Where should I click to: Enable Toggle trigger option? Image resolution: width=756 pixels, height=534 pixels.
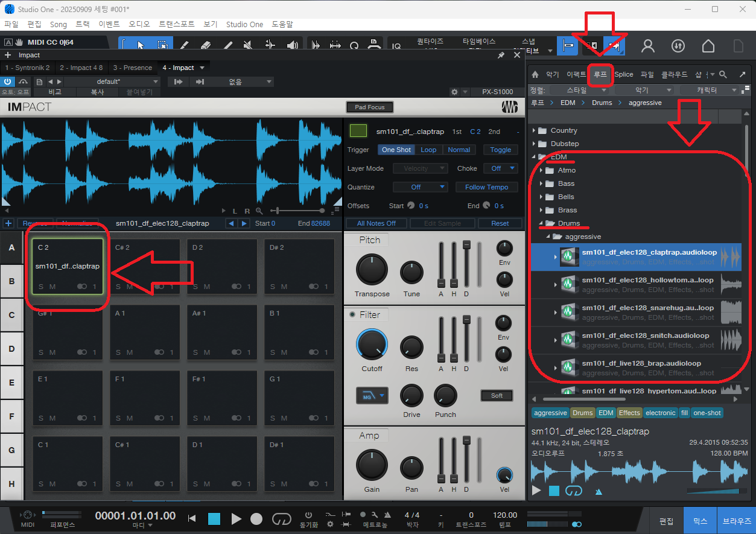(501, 150)
